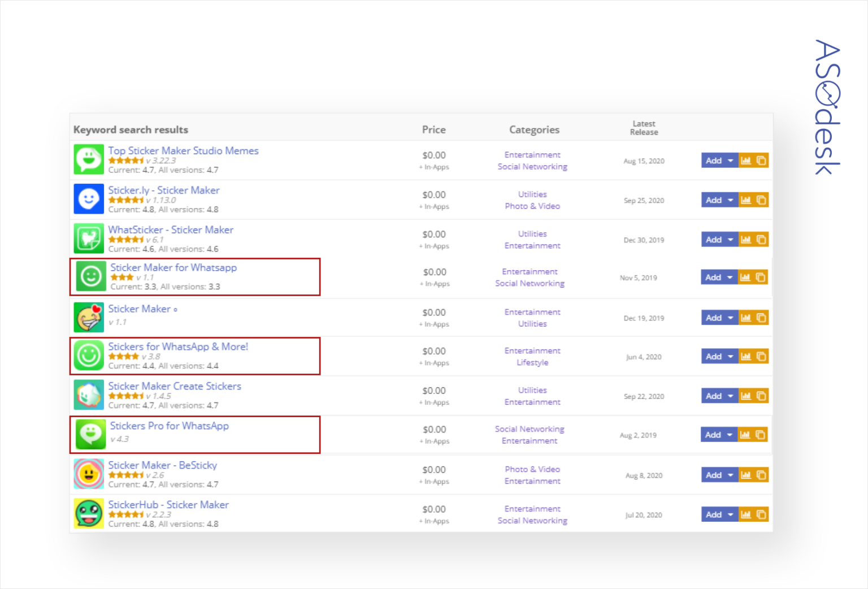Expand Add dropdown for StickerHub - Sticker Maker
Viewport: 868px width, 589px height.
(730, 514)
